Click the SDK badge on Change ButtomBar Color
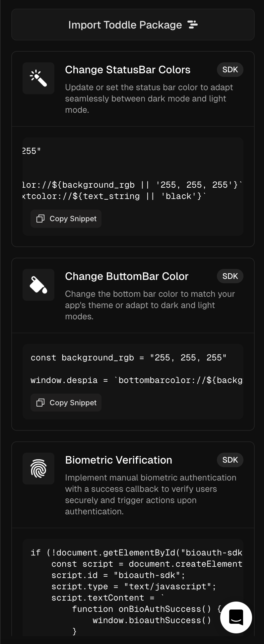264x644 pixels. (x=230, y=276)
